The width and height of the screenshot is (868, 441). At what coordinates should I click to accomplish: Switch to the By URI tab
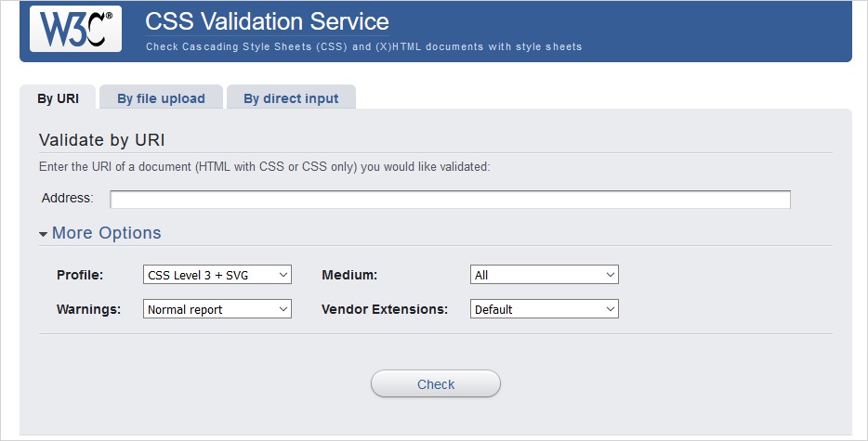[58, 98]
